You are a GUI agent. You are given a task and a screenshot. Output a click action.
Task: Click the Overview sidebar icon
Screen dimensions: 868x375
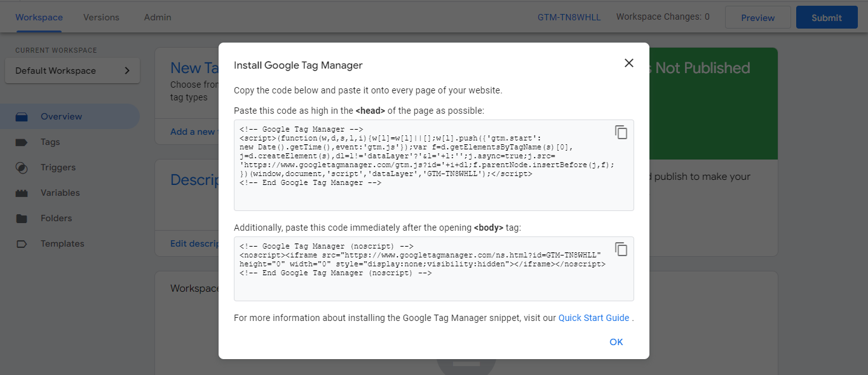coord(22,116)
